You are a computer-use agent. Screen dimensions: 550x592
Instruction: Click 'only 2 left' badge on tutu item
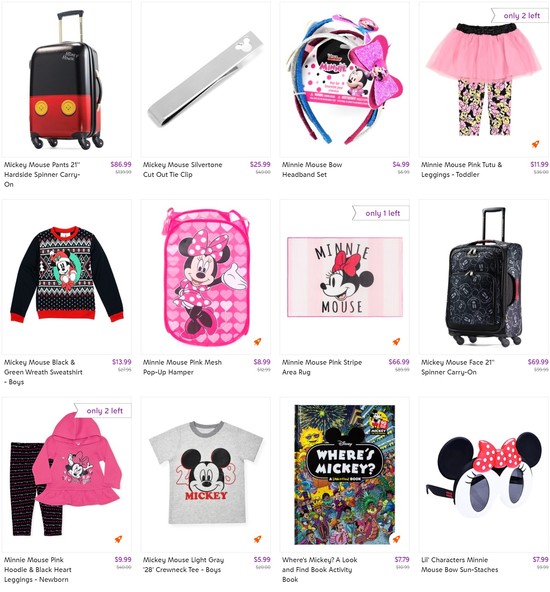pos(520,15)
